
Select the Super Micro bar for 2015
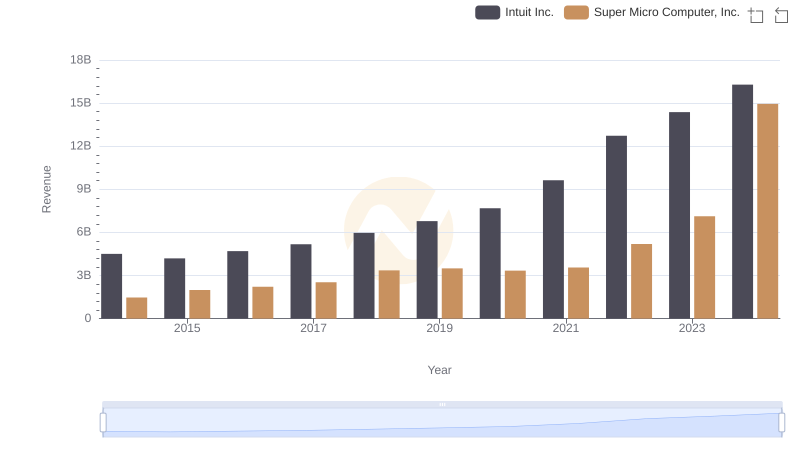click(199, 304)
